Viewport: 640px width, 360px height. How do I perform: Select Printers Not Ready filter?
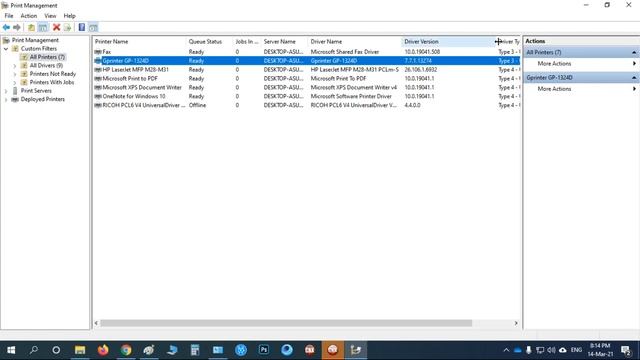(x=53, y=74)
